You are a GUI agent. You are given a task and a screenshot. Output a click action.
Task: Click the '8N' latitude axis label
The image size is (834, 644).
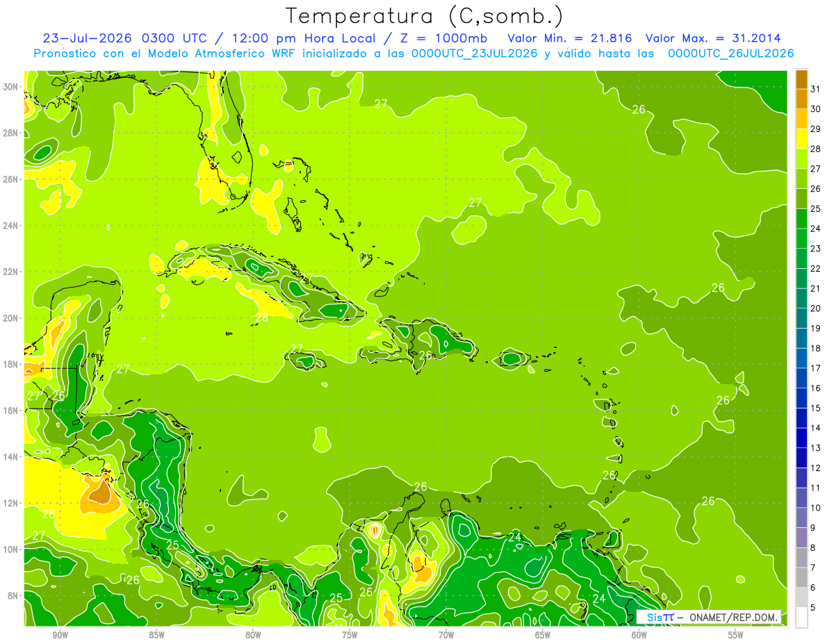(x=13, y=596)
